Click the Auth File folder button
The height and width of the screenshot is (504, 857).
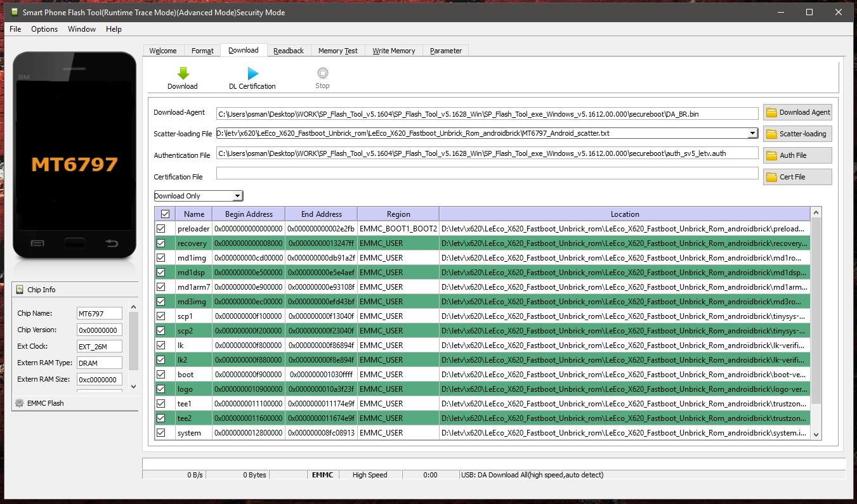pos(797,155)
